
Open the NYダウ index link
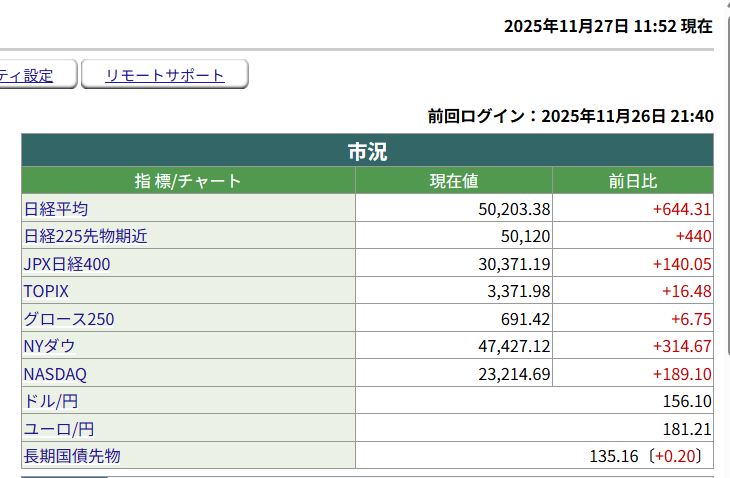click(49, 346)
